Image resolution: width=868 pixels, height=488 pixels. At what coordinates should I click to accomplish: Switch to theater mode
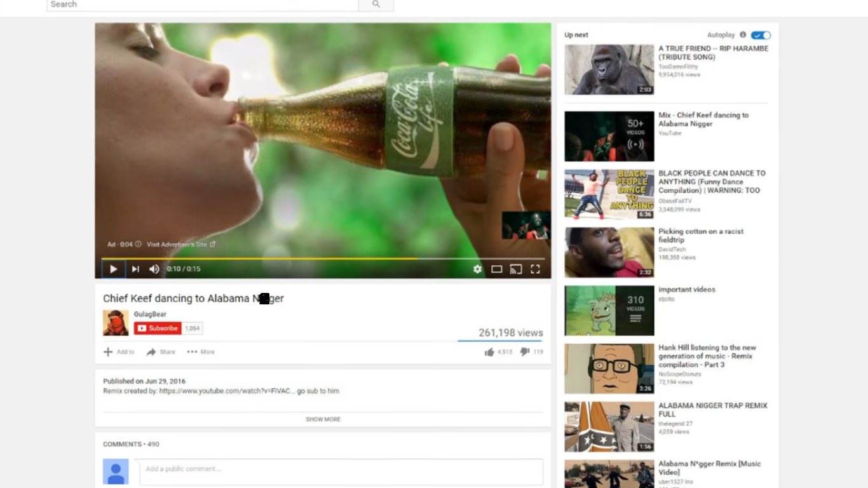tap(497, 269)
